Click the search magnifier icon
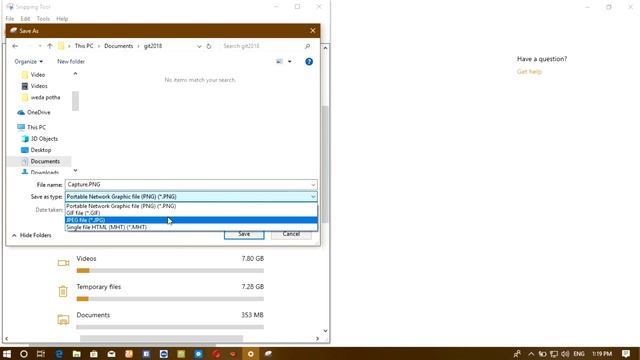The image size is (640, 360). pyautogui.click(x=307, y=46)
